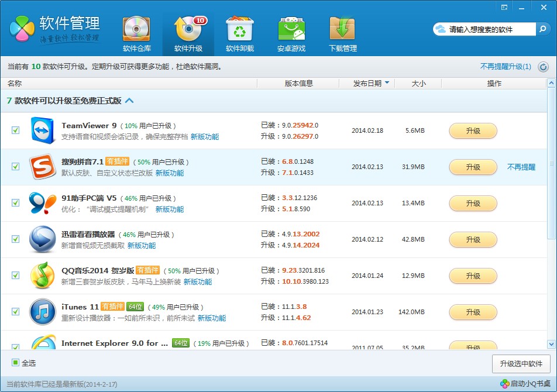Image resolution: width=557 pixels, height=392 pixels.
Task: Click 不再提醒 for 搜狗拼音7.1
Action: [x=521, y=167]
